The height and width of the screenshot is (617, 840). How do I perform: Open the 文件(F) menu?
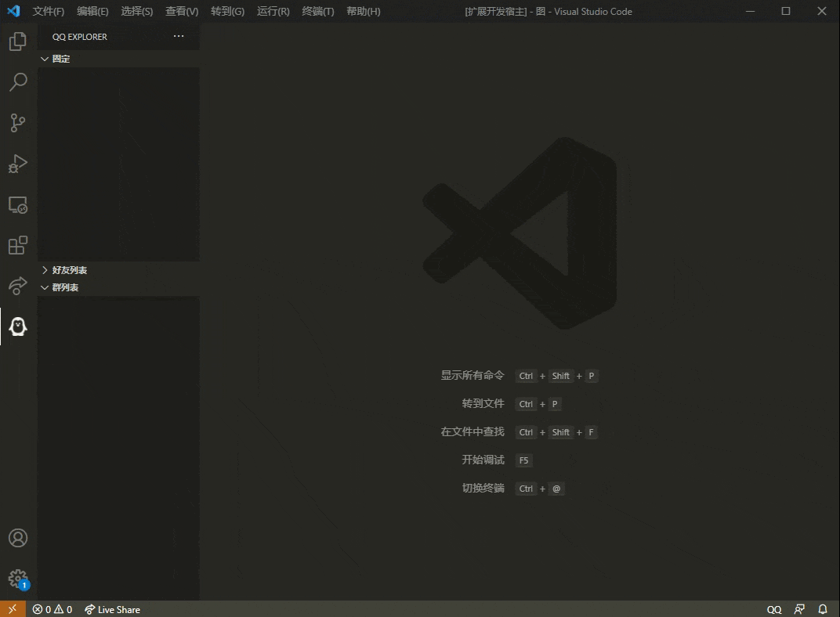click(x=49, y=11)
